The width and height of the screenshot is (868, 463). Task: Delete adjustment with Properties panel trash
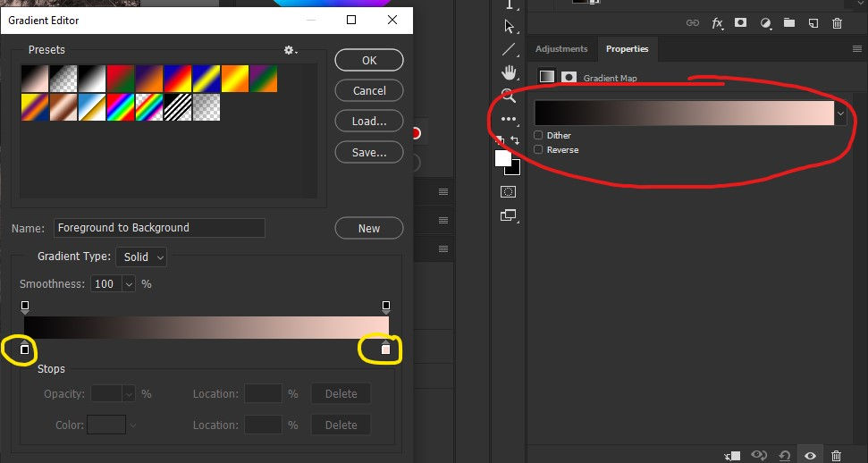(x=837, y=456)
